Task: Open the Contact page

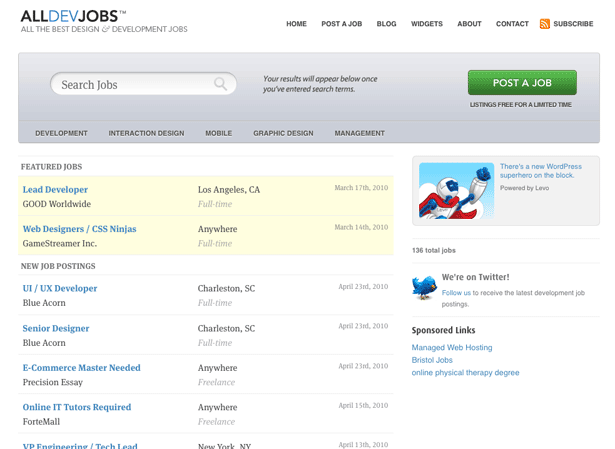Action: click(512, 24)
